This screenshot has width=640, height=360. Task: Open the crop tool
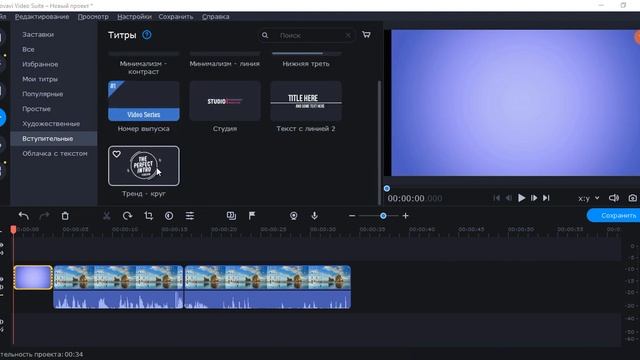(149, 216)
